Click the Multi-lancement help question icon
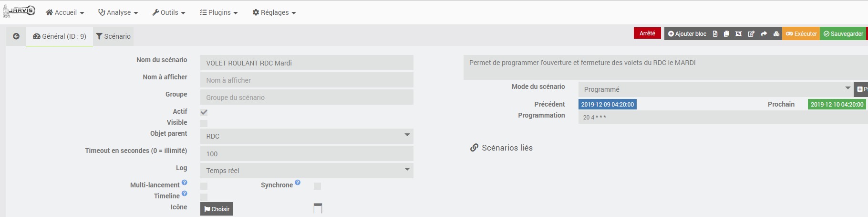The image size is (868, 217). tap(185, 183)
